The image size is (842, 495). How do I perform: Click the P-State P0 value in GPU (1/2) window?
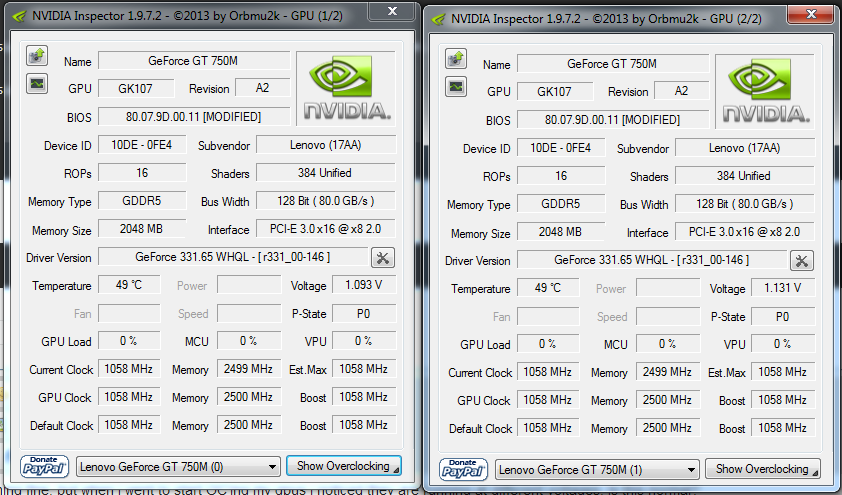coord(364,314)
